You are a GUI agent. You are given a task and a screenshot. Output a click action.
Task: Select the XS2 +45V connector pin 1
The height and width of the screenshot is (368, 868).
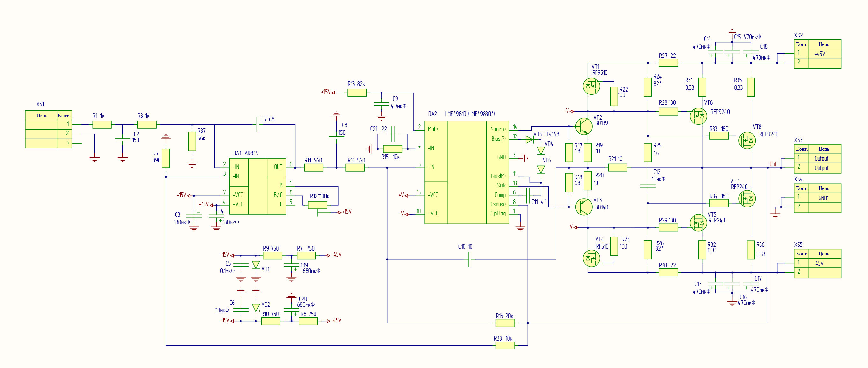pyautogui.click(x=818, y=54)
